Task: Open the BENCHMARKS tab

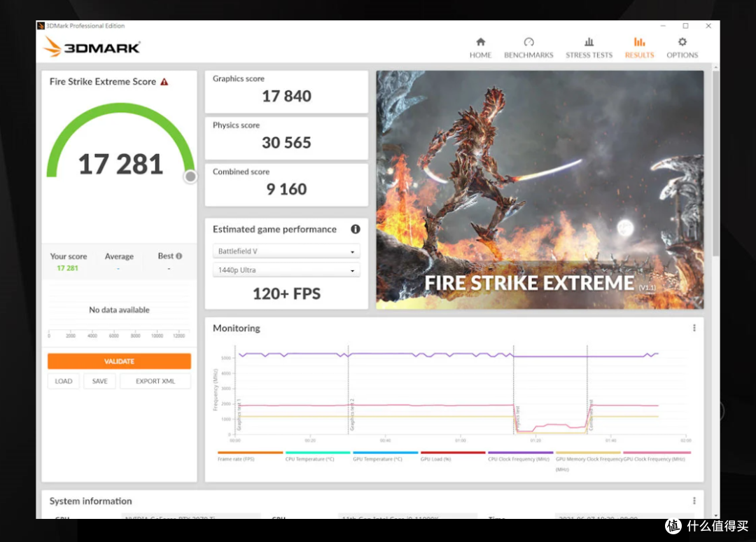Action: pyautogui.click(x=528, y=48)
